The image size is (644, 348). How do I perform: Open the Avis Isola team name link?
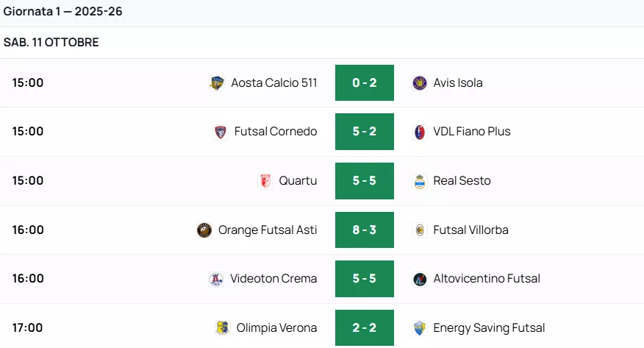(x=458, y=83)
